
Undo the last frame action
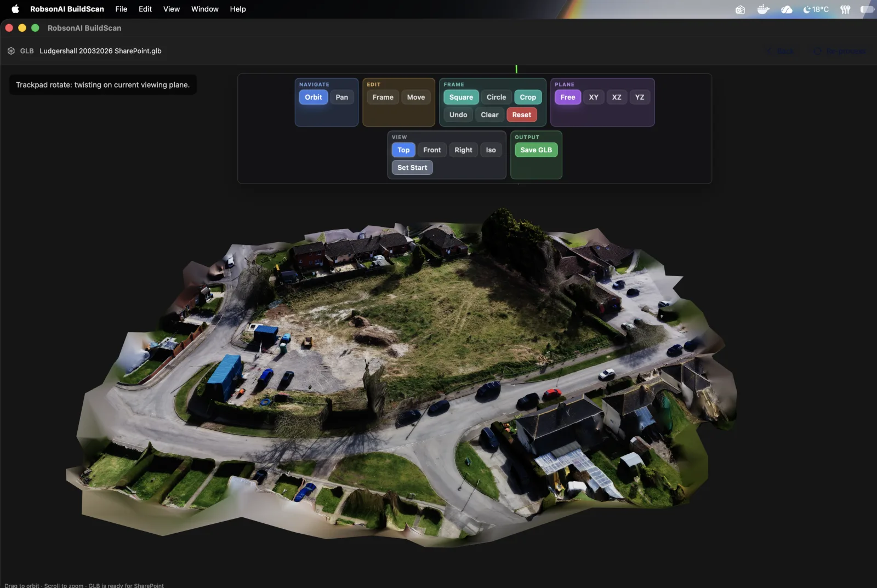pyautogui.click(x=458, y=115)
